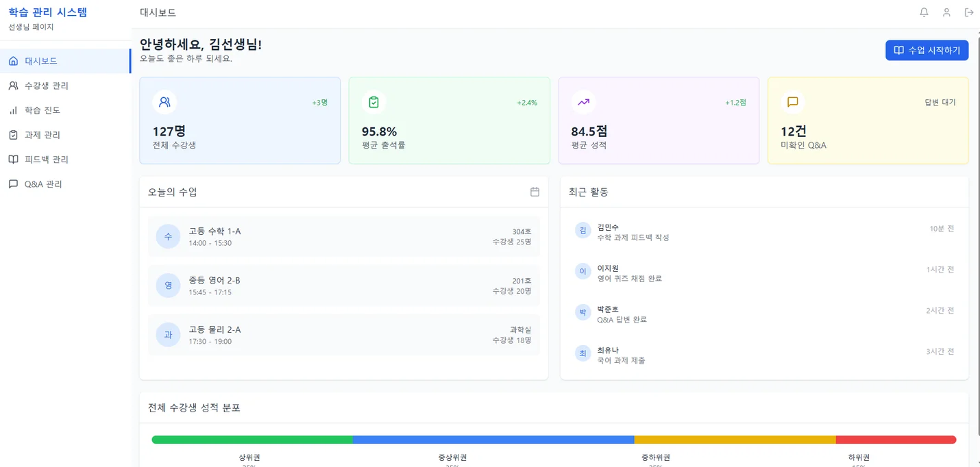This screenshot has width=980, height=467.
Task: Go to 수강생 관리 in sidebar
Action: pyautogui.click(x=65, y=86)
